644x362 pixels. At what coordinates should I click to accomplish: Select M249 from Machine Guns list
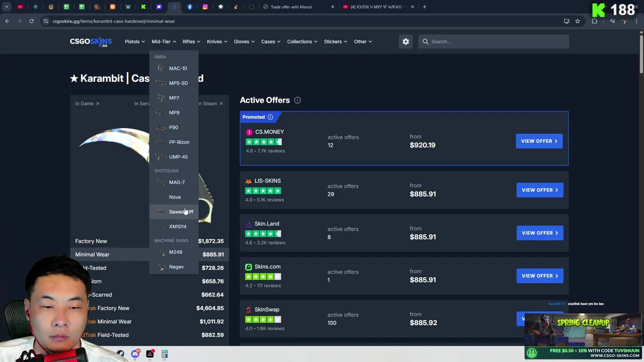[x=174, y=252]
